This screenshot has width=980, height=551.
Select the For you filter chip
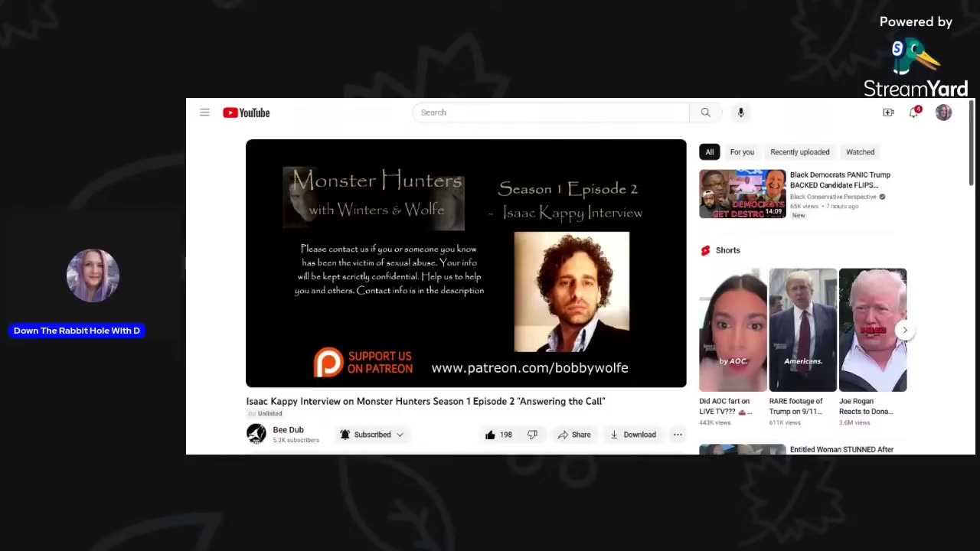(742, 152)
